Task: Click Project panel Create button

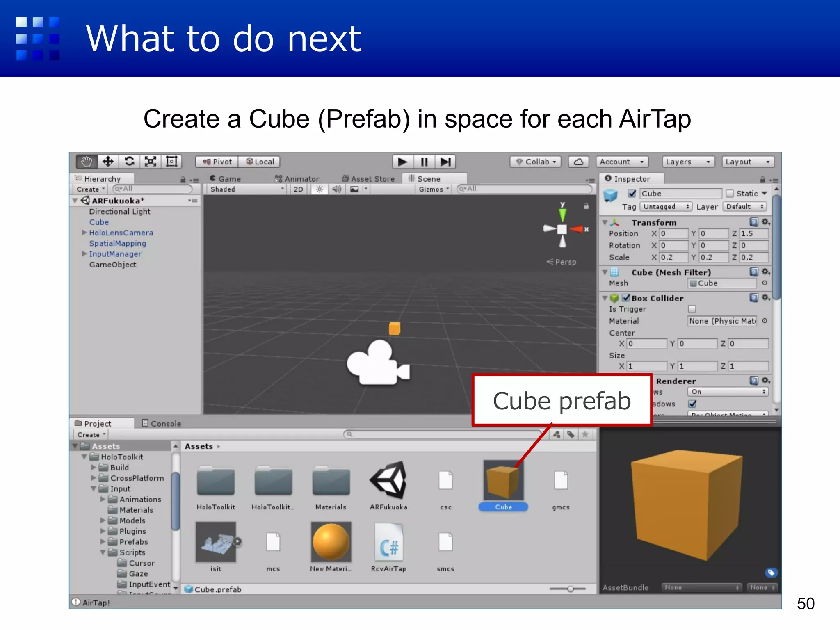Action: click(x=91, y=434)
